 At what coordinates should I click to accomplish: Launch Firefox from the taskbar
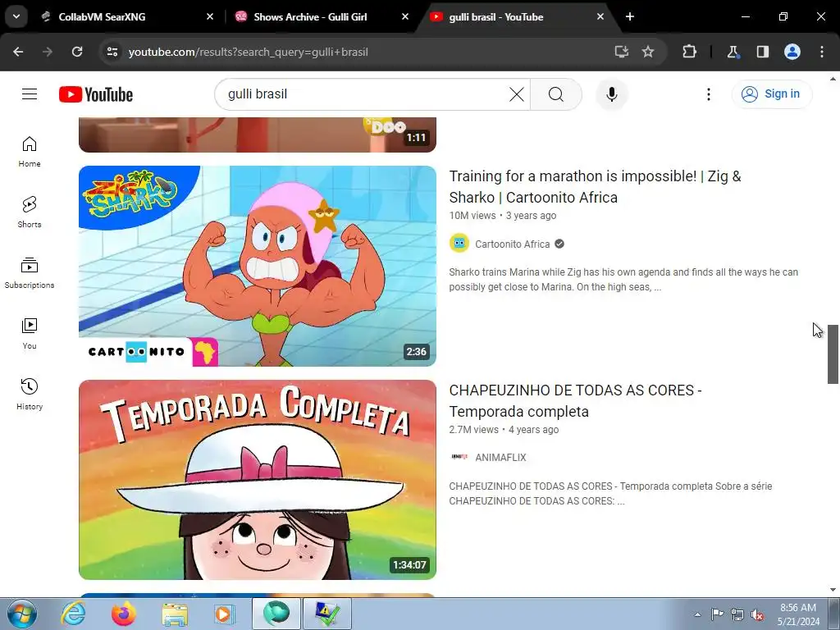124,614
